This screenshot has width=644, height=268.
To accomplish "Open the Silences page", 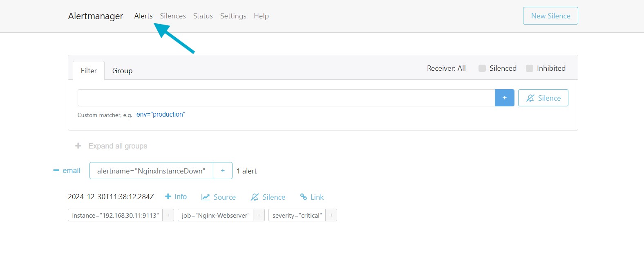I will click(x=173, y=16).
